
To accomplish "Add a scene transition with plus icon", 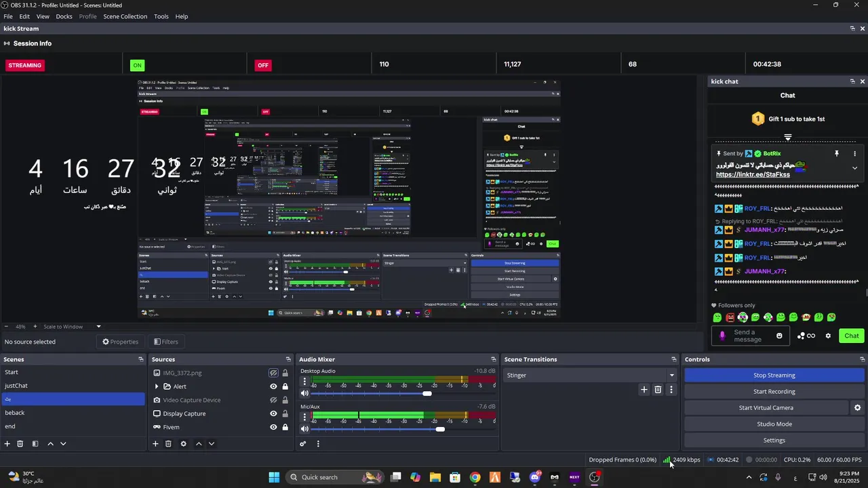I will 644,390.
